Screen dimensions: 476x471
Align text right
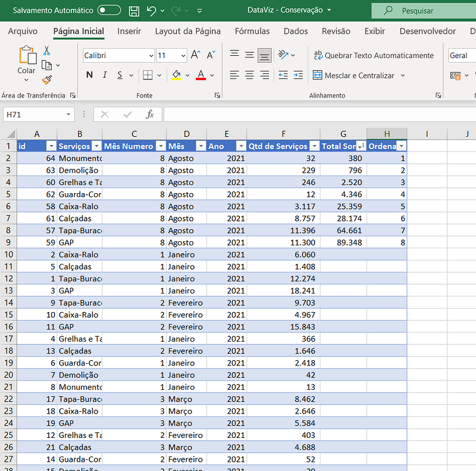265,75
